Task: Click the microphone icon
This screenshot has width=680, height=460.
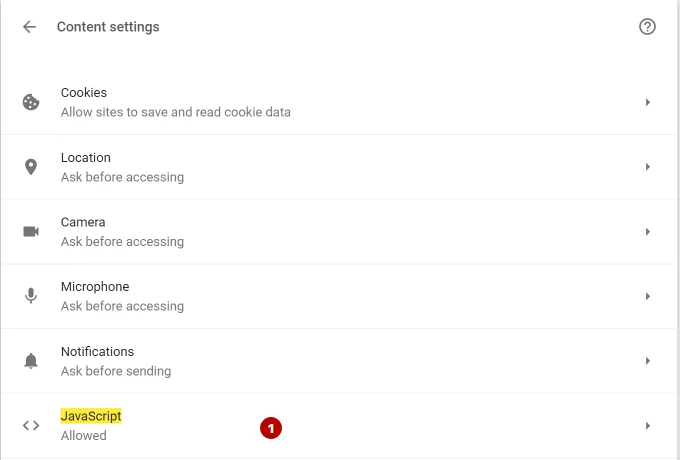Action: [31, 296]
